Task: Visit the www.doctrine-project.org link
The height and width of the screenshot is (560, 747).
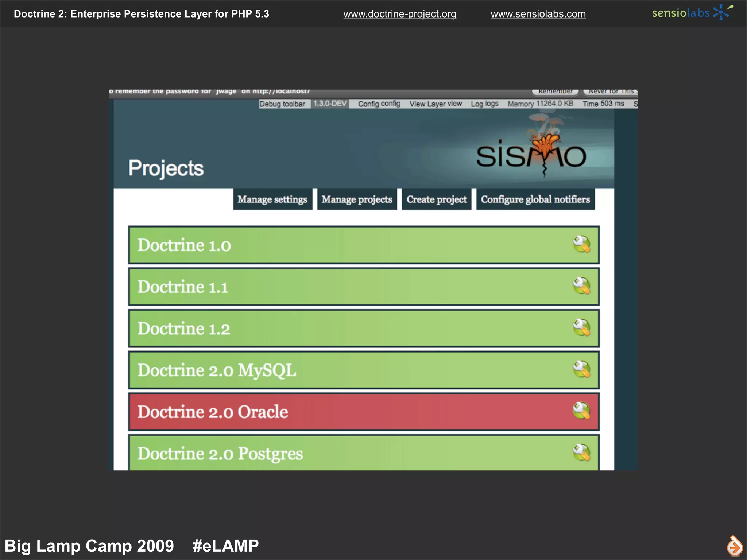Action: (x=399, y=14)
